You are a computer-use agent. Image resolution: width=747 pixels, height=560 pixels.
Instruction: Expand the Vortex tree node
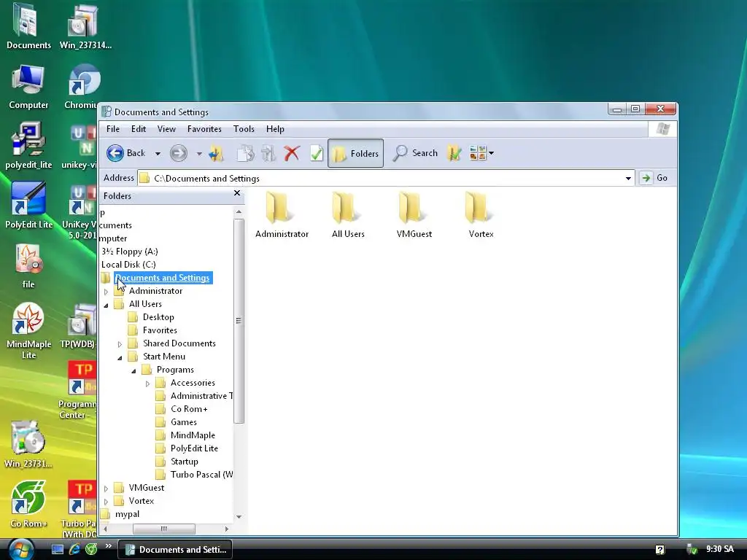click(x=107, y=502)
